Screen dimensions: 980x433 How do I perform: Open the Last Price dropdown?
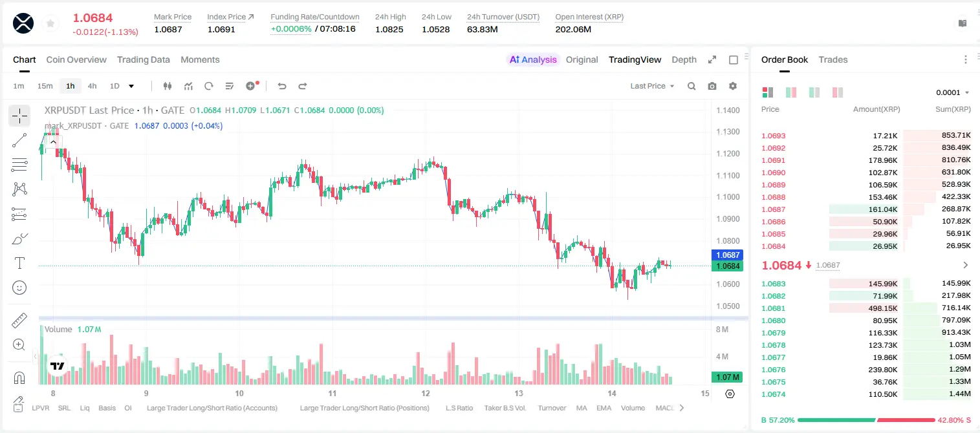tap(652, 86)
